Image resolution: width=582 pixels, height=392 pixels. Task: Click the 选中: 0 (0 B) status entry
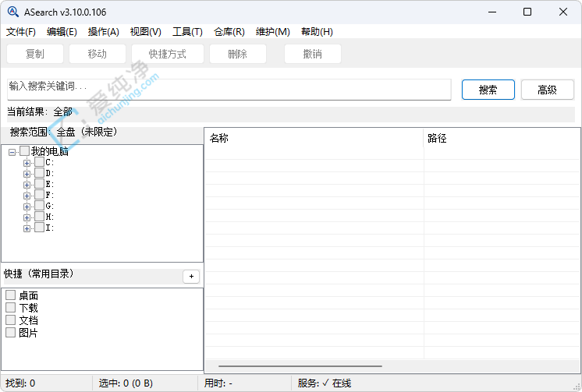pos(126,383)
